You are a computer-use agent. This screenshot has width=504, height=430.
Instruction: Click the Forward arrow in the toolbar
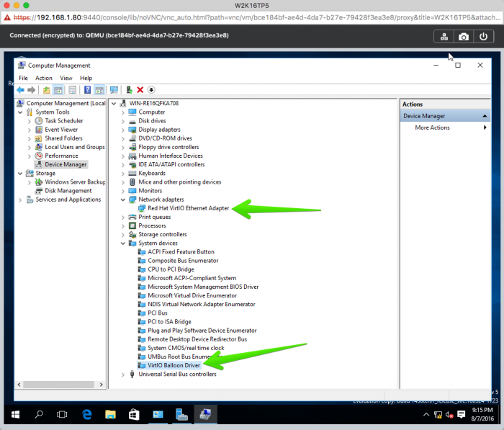(x=32, y=90)
